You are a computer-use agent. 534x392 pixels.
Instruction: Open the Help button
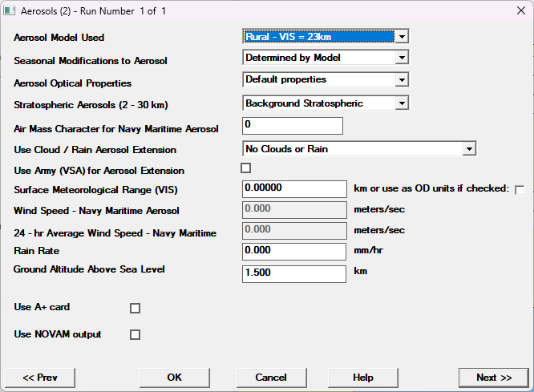point(363,378)
